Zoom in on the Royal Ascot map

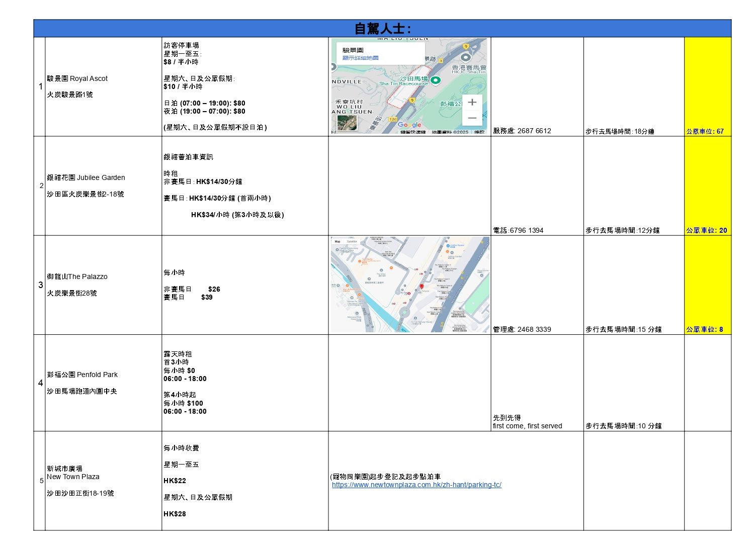point(472,103)
